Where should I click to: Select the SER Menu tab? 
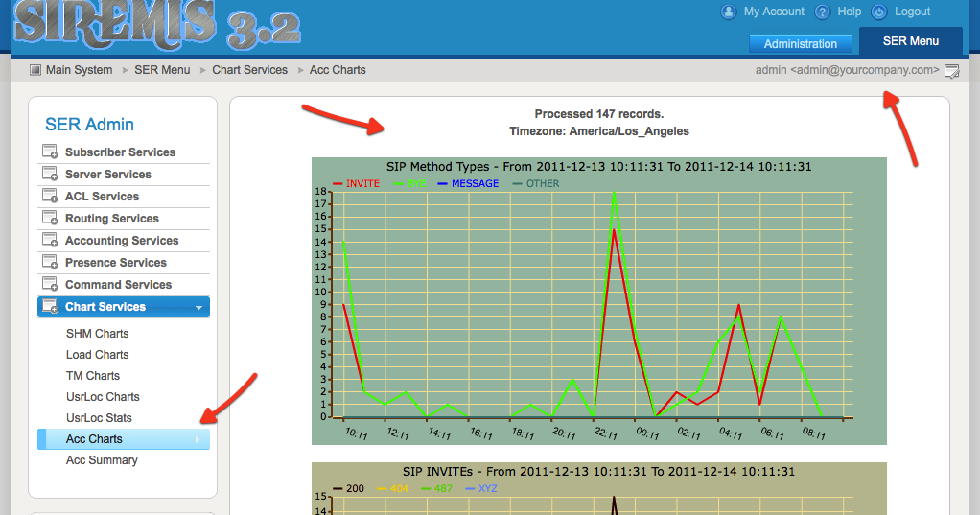[x=910, y=41]
